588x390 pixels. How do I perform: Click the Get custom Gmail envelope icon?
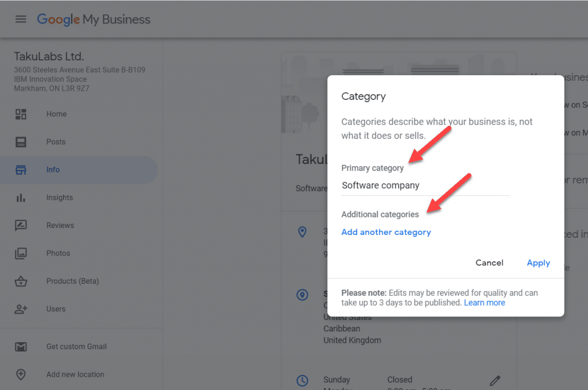coord(21,346)
